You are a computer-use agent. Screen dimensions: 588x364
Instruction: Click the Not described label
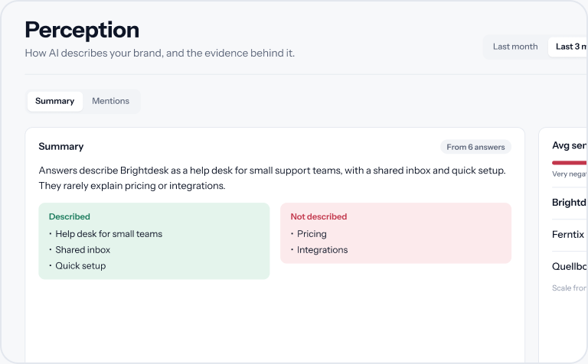tap(318, 216)
